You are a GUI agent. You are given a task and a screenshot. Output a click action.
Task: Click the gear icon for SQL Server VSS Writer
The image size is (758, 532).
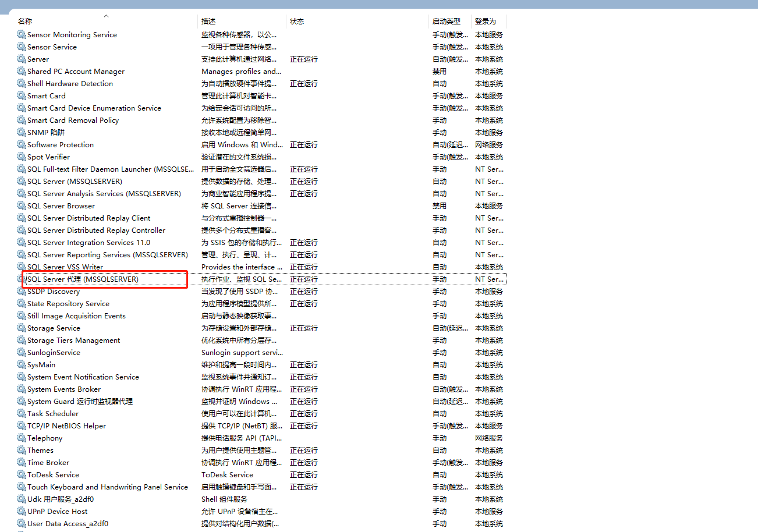(22, 267)
